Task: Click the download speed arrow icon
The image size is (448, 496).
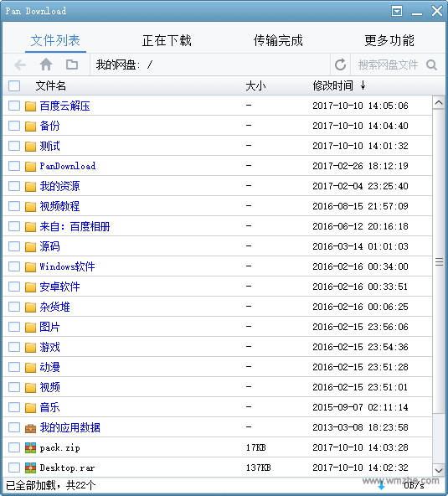Action: click(x=382, y=485)
